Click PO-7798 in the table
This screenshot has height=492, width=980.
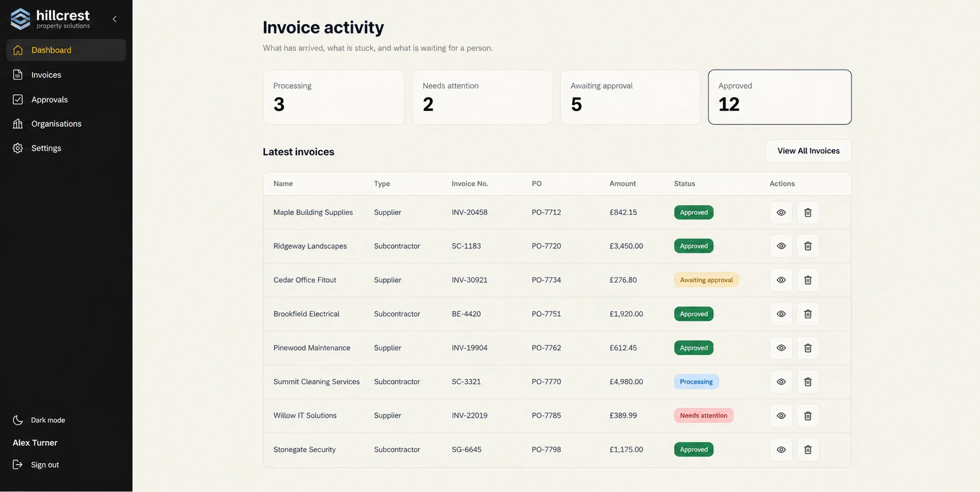click(x=546, y=450)
